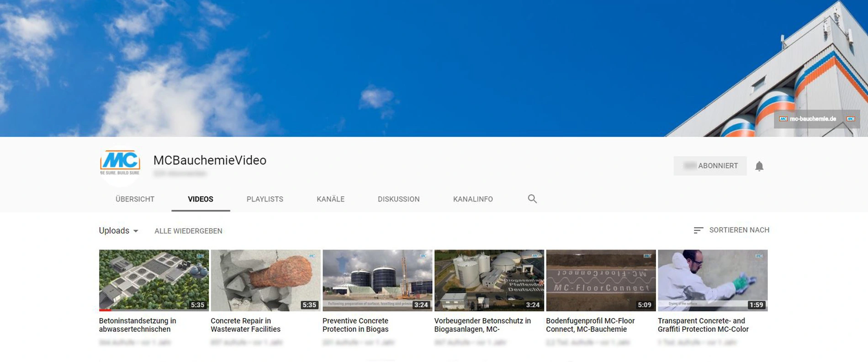
Task: Open title "Transparent Concrete- and Graffiti Protection"
Action: pos(703,325)
